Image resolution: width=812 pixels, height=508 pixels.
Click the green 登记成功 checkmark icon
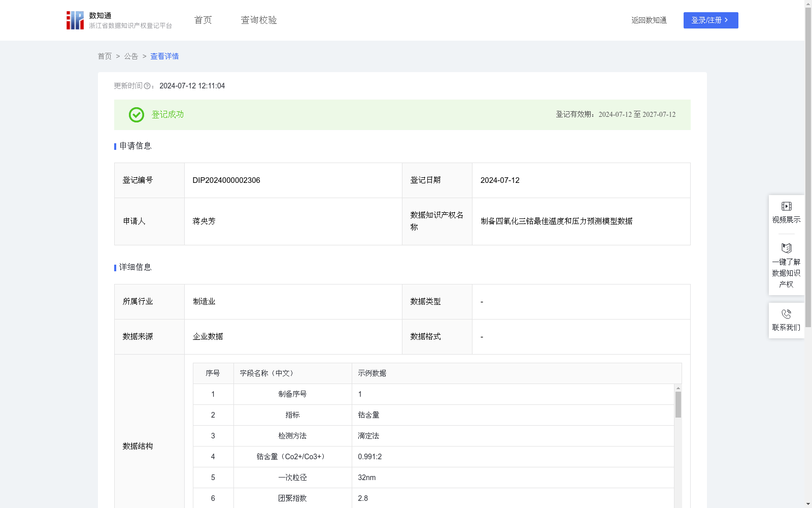(x=136, y=115)
